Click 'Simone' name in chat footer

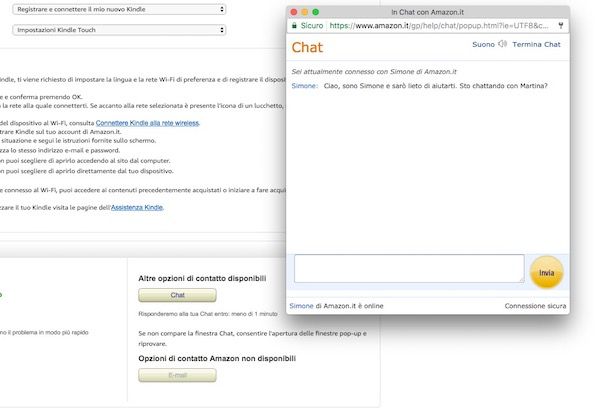[x=301, y=306]
